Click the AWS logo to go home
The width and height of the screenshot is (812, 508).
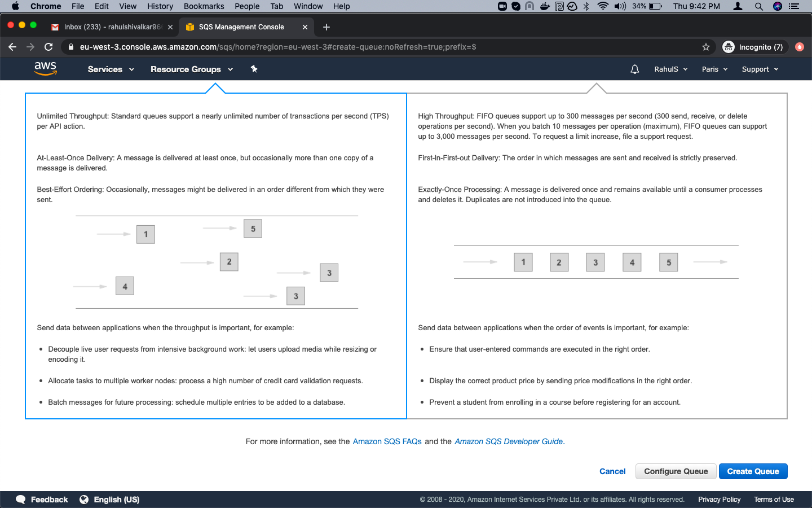45,68
